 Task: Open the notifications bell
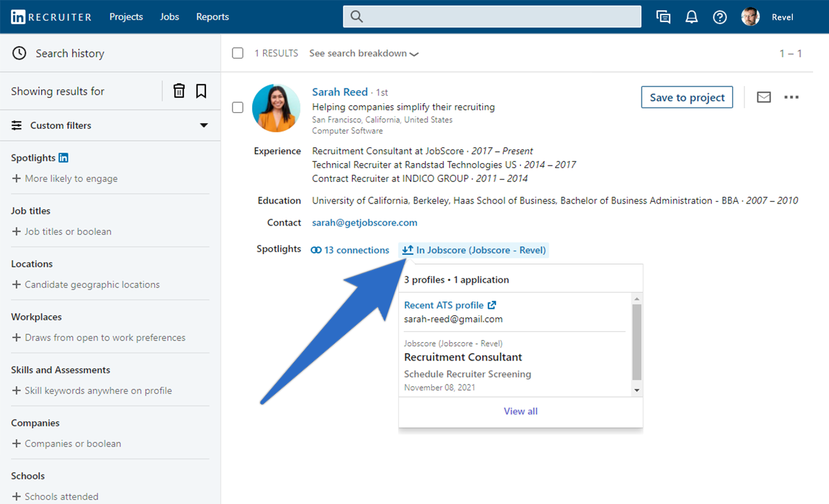pyautogui.click(x=692, y=17)
